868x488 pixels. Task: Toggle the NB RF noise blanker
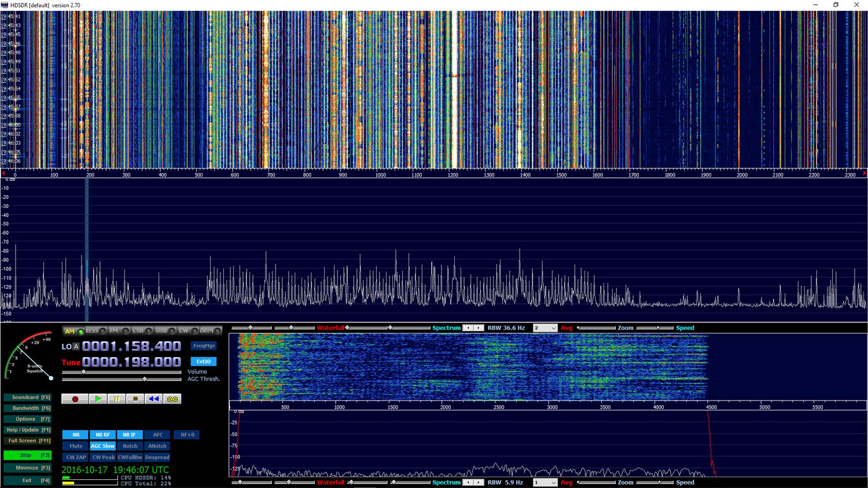coord(102,435)
